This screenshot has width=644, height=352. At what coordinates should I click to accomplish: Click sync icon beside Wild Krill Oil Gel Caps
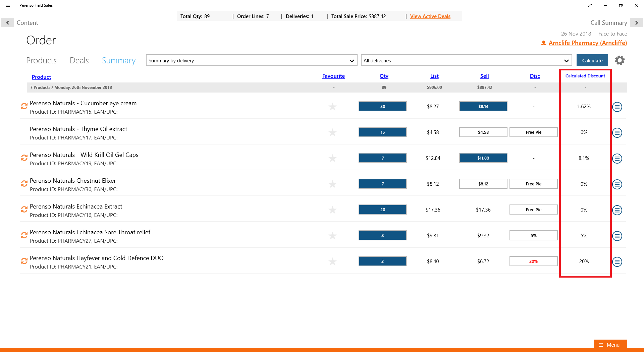tap(24, 158)
